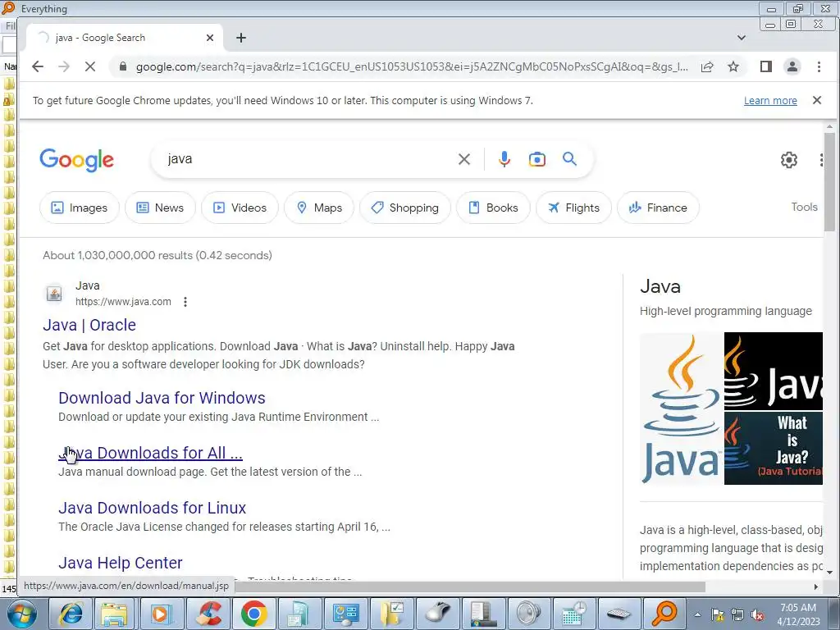
Task: Open the Windows Start menu
Action: 21,614
